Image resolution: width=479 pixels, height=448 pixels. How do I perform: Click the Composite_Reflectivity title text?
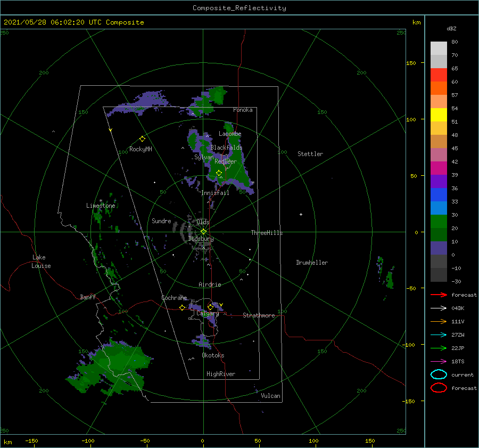[x=240, y=8]
